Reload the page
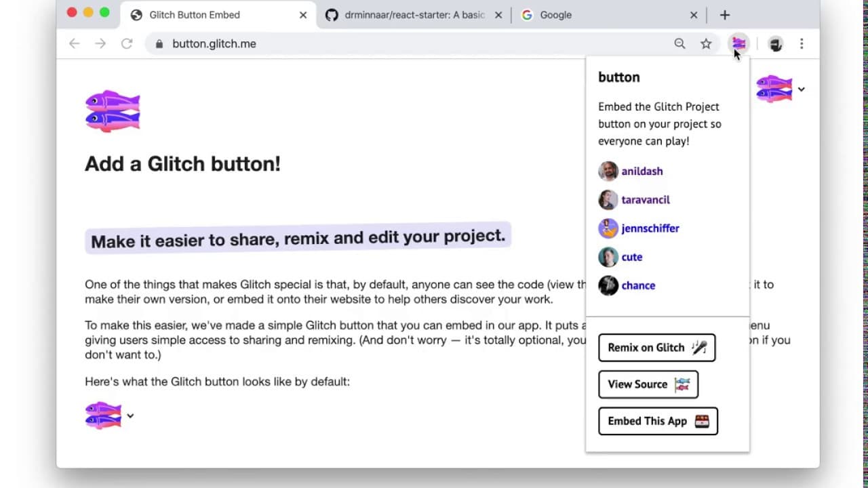868x488 pixels. 127,43
